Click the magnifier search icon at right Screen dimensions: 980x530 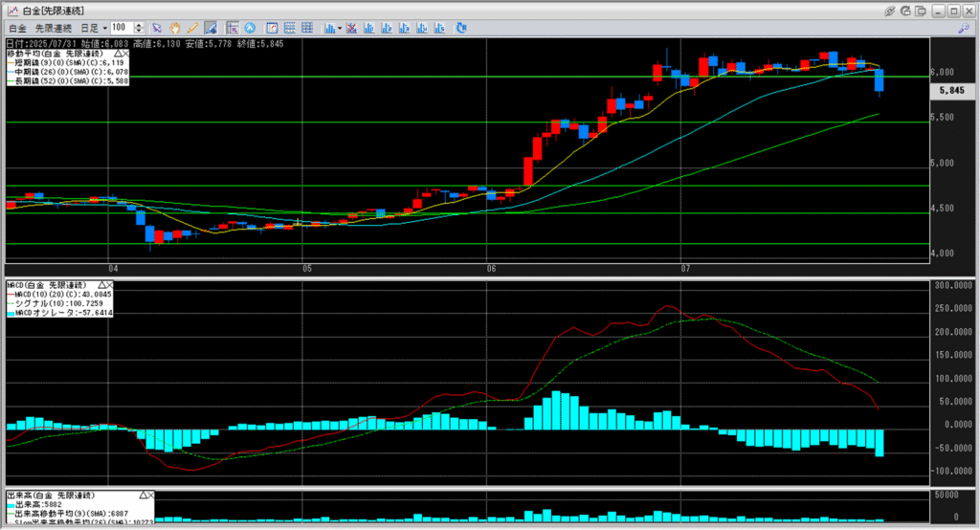pos(963,28)
